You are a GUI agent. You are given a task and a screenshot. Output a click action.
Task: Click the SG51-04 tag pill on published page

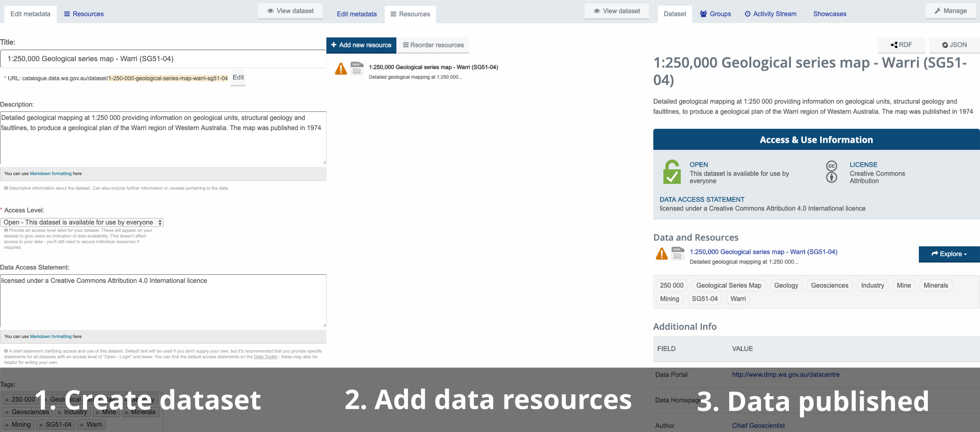pyautogui.click(x=704, y=299)
